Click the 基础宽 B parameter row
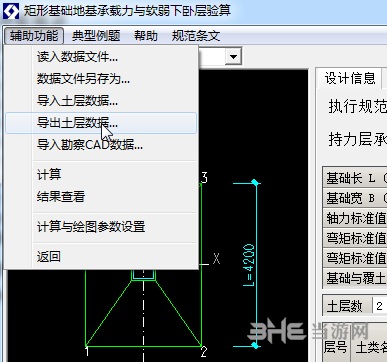This screenshot has height=362, width=387. point(355,198)
